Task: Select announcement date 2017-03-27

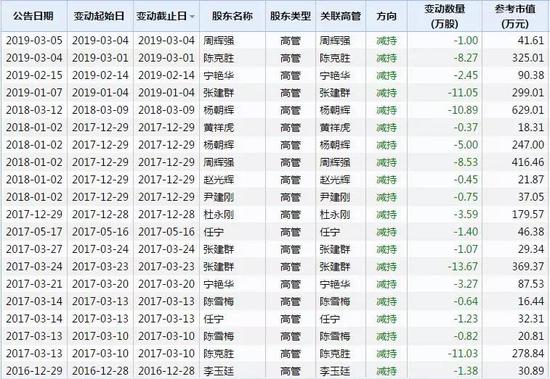Action: [34, 249]
